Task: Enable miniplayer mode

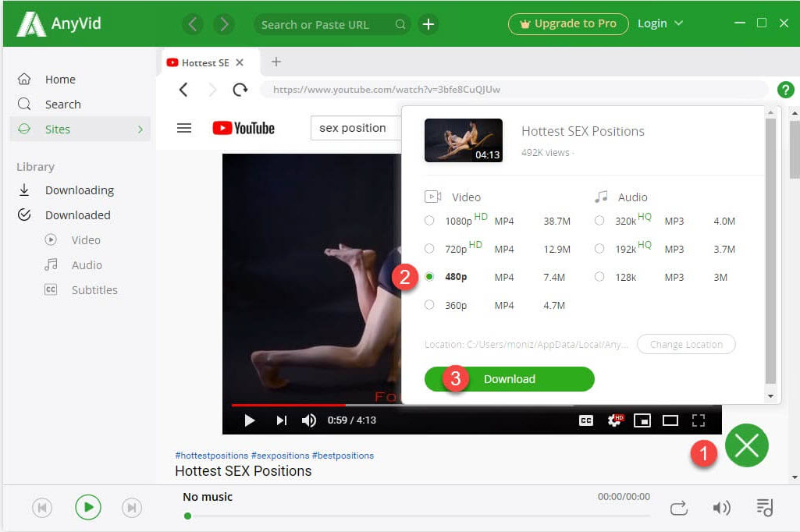Action: (642, 420)
